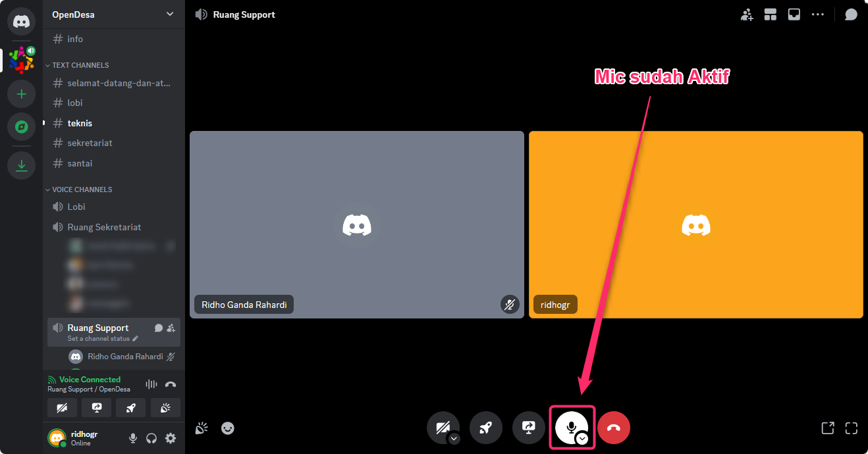Join the Lobi voice channel

click(x=114, y=207)
